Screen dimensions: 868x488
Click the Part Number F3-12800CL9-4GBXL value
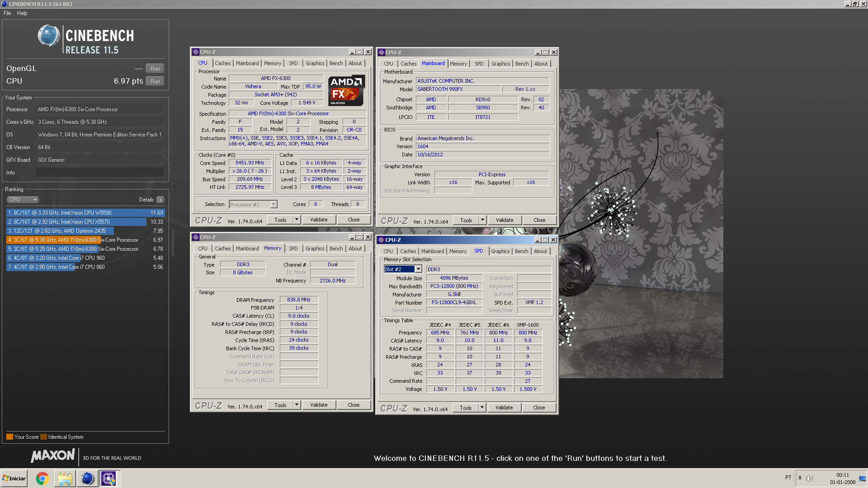tap(454, 302)
